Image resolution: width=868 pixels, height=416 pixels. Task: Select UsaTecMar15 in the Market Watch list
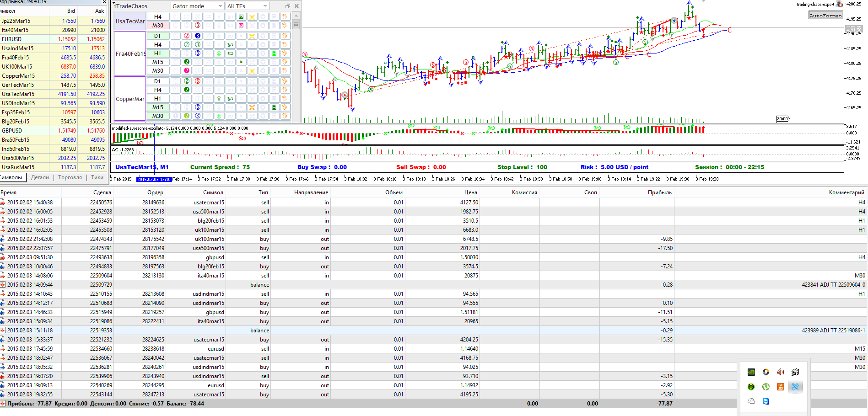(x=54, y=94)
